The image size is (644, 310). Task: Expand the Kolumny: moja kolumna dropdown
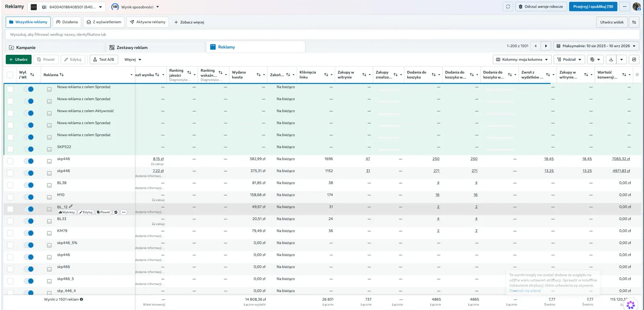coord(522,60)
